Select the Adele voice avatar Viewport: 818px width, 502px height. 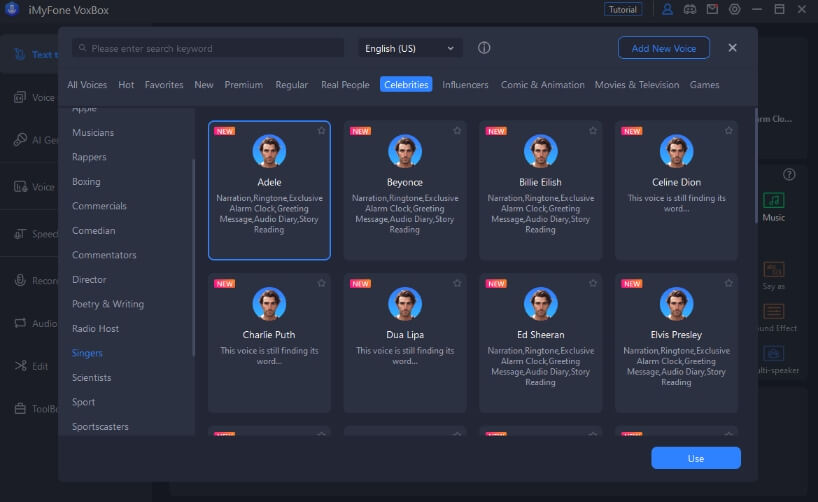269,151
